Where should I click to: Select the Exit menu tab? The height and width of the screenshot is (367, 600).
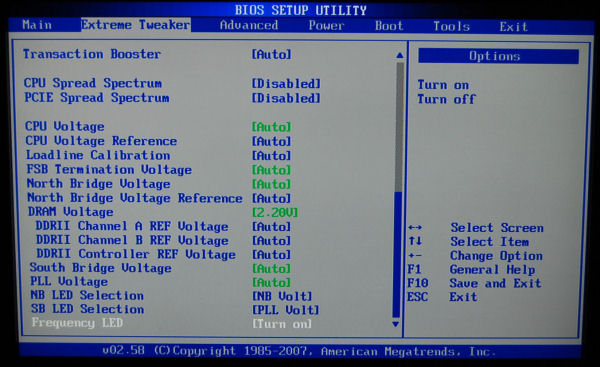(x=514, y=27)
